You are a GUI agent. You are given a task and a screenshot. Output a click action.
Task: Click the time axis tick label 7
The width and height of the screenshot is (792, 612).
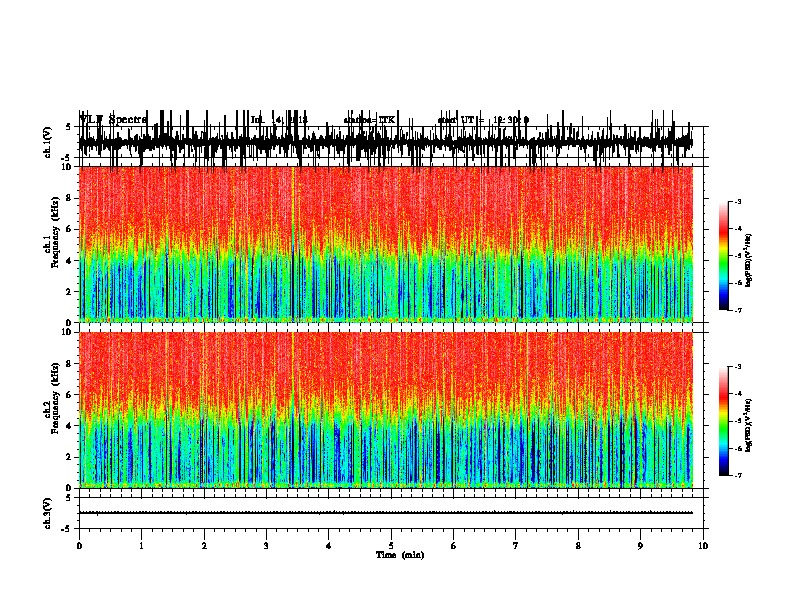(x=516, y=546)
